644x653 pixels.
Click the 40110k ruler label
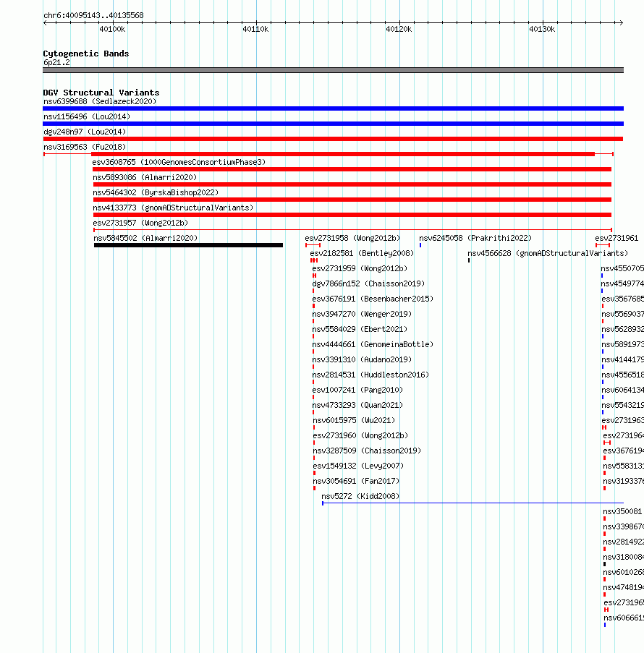(255, 29)
